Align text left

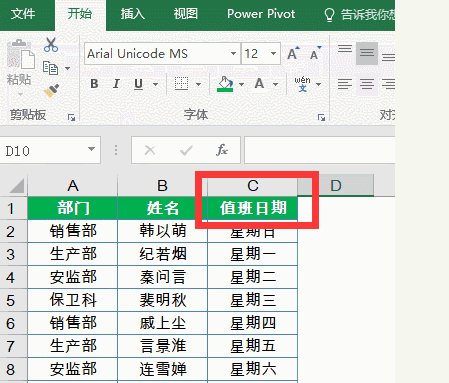pyautogui.click(x=345, y=84)
